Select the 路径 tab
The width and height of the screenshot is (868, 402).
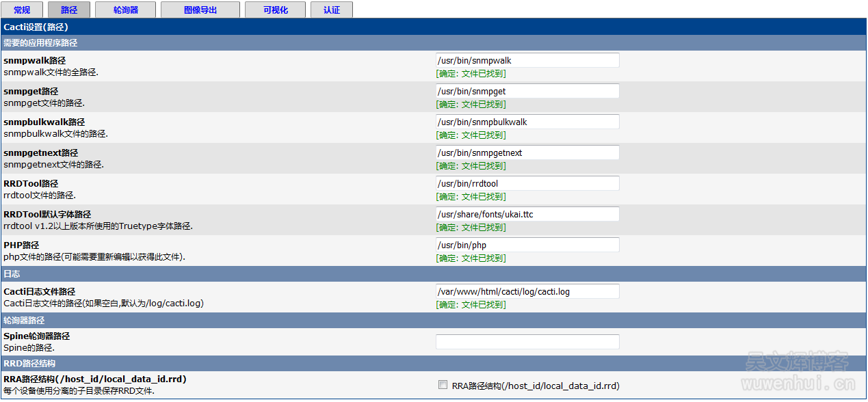point(69,10)
